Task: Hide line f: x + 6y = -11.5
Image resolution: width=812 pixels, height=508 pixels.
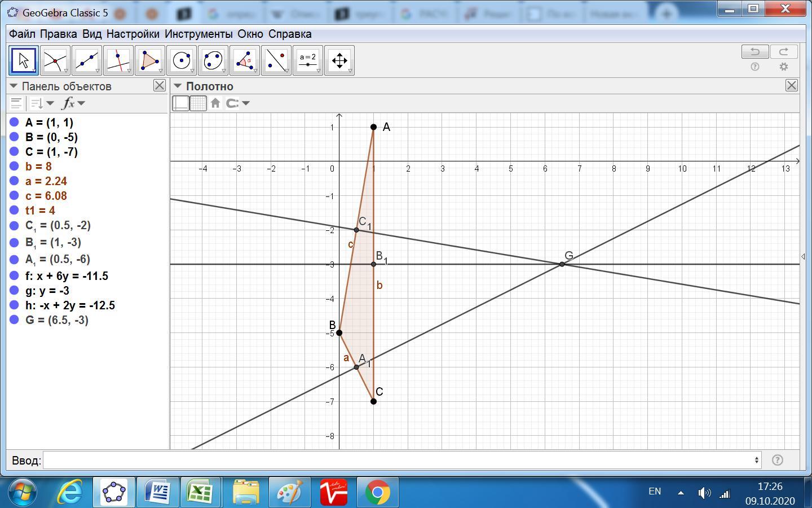Action: pos(15,276)
